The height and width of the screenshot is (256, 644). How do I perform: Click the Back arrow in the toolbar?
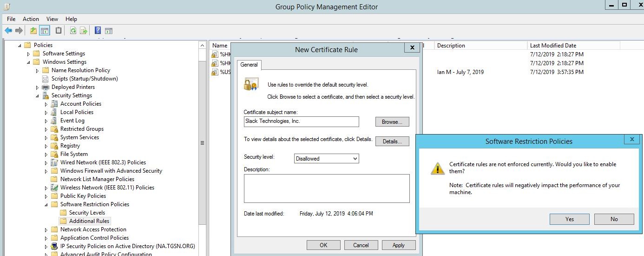point(8,31)
